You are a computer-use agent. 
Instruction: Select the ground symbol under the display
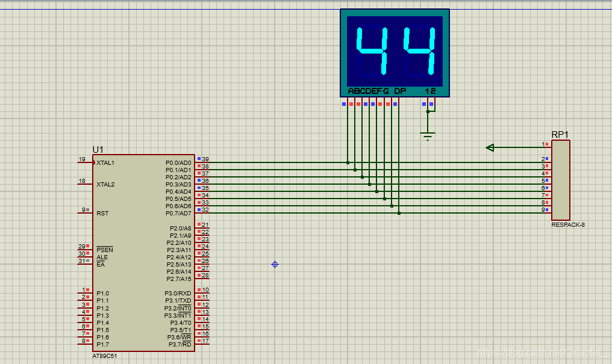(428, 136)
